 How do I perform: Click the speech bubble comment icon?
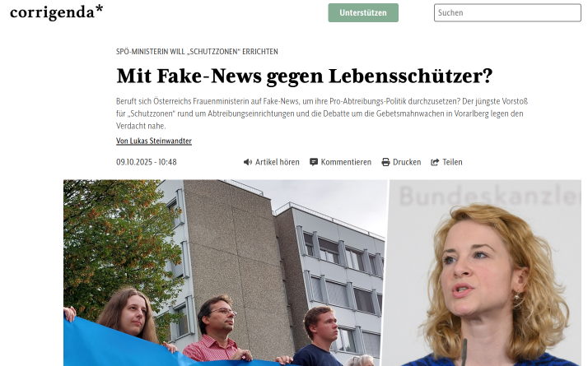tap(314, 162)
